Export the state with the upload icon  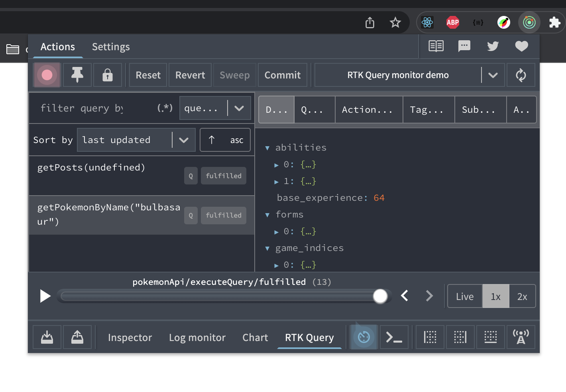coord(77,337)
